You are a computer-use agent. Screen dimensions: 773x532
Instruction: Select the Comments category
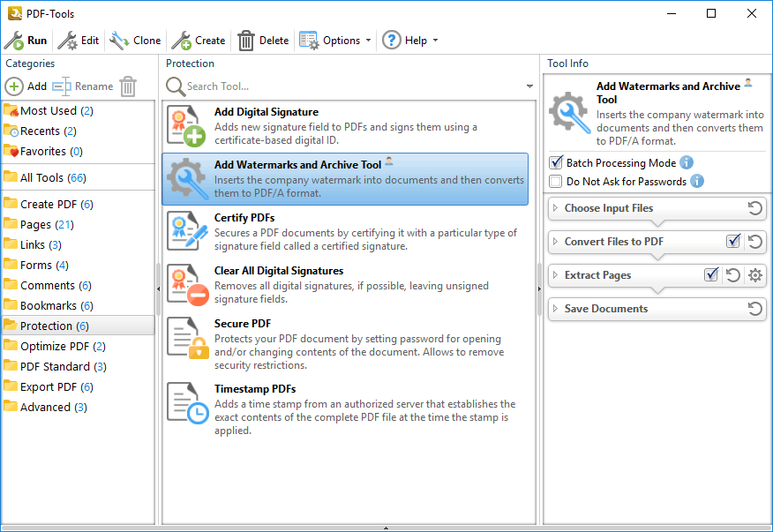pos(78,286)
